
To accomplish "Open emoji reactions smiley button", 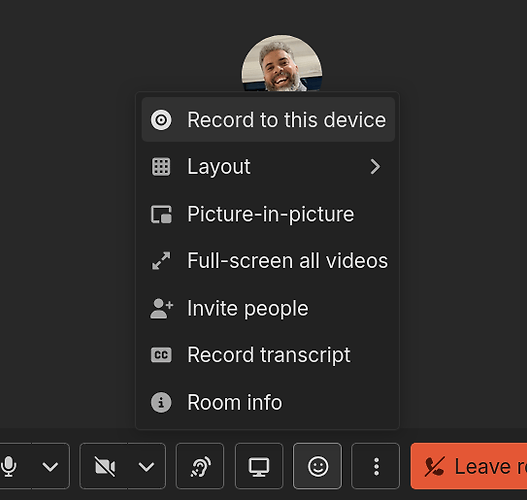I will 318,466.
